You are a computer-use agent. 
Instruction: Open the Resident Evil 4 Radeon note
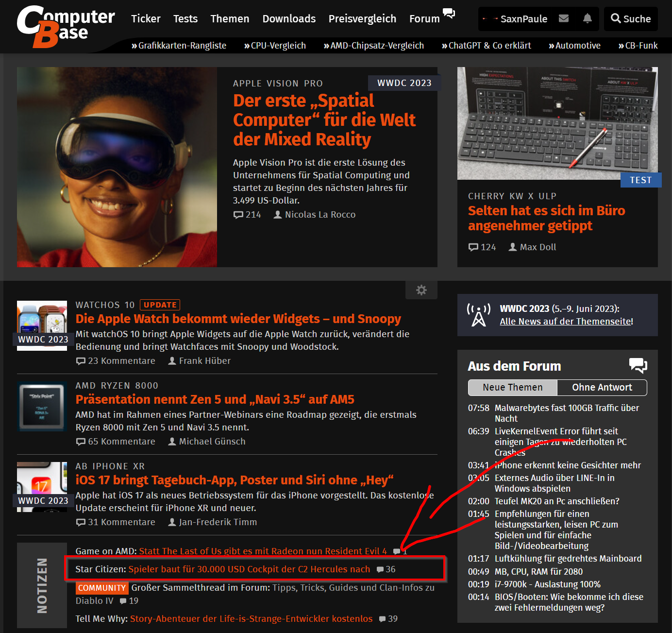263,551
